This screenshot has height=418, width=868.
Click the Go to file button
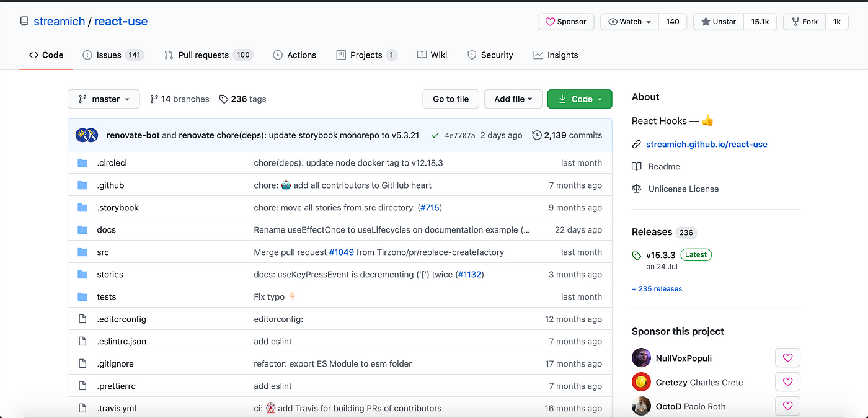tap(451, 99)
